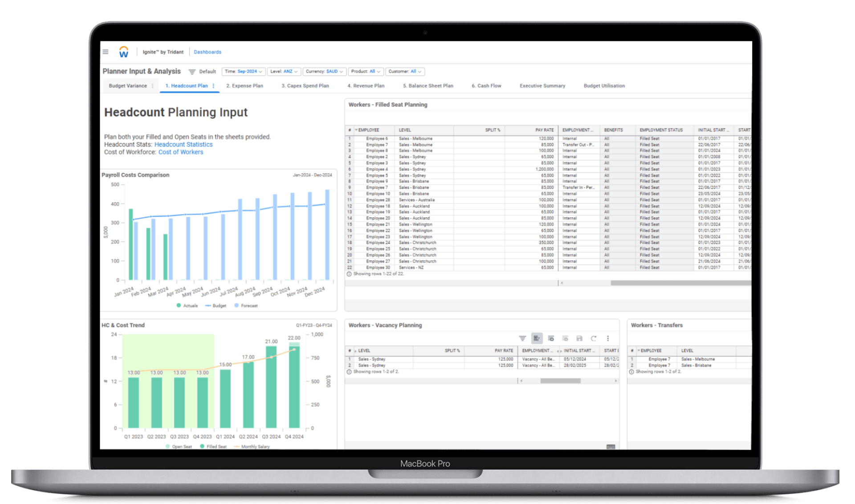Click Filled Seat Planning horizontal scrollbar
Screen dimensions: 855x504
pyautogui.click(x=680, y=283)
